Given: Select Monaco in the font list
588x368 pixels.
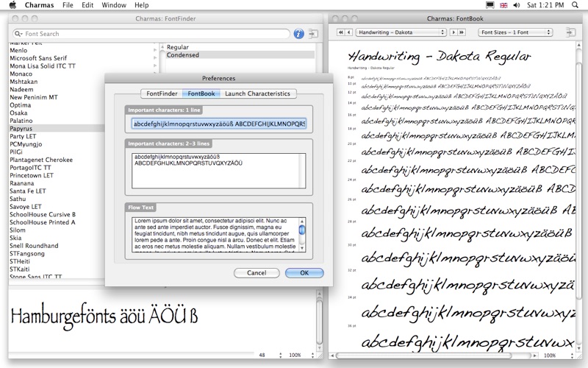Looking at the screenshot, I should (x=21, y=74).
